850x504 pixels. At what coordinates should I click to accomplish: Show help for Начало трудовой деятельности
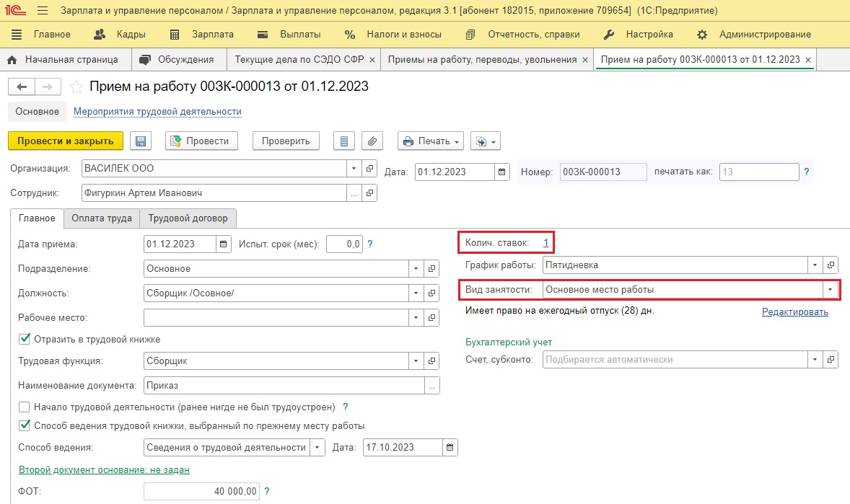(346, 407)
